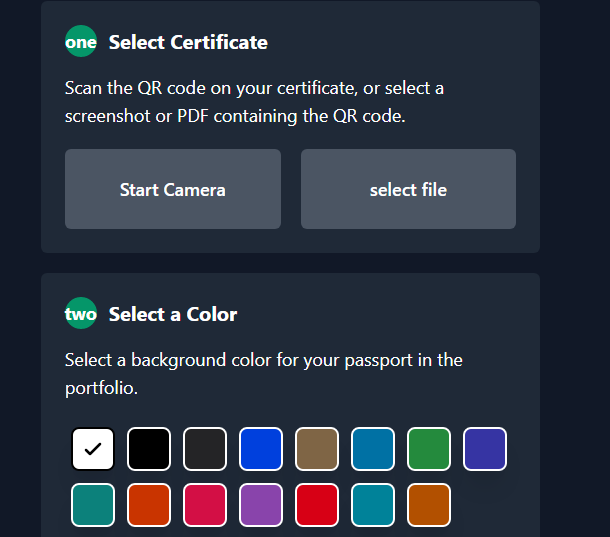Click the green step two badge
The width and height of the screenshot is (610, 537).
[81, 314]
